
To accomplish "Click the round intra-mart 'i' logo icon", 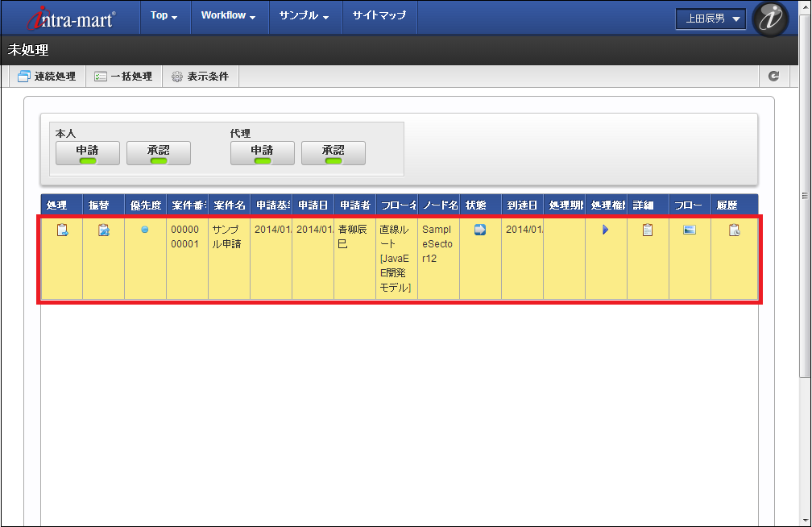I will pyautogui.click(x=769, y=19).
